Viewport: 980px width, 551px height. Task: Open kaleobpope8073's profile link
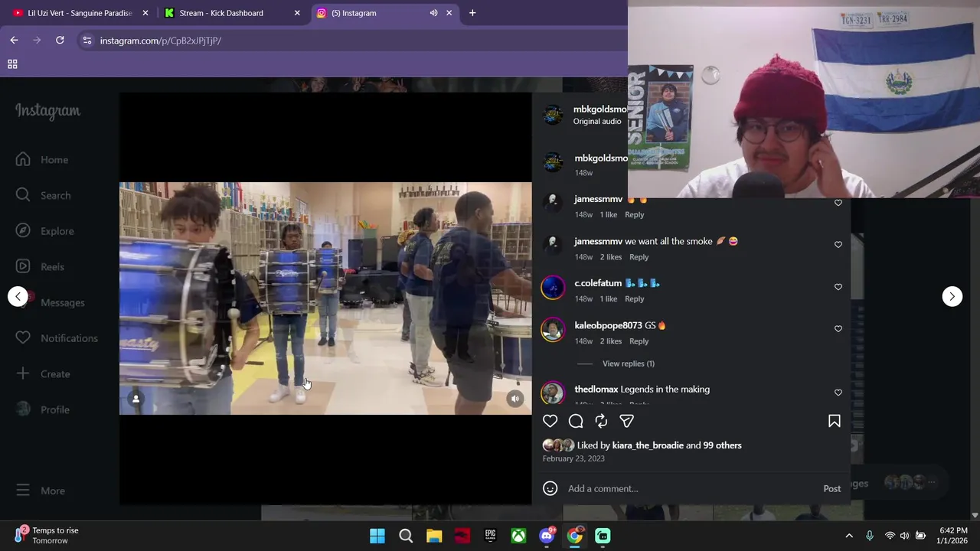click(608, 325)
